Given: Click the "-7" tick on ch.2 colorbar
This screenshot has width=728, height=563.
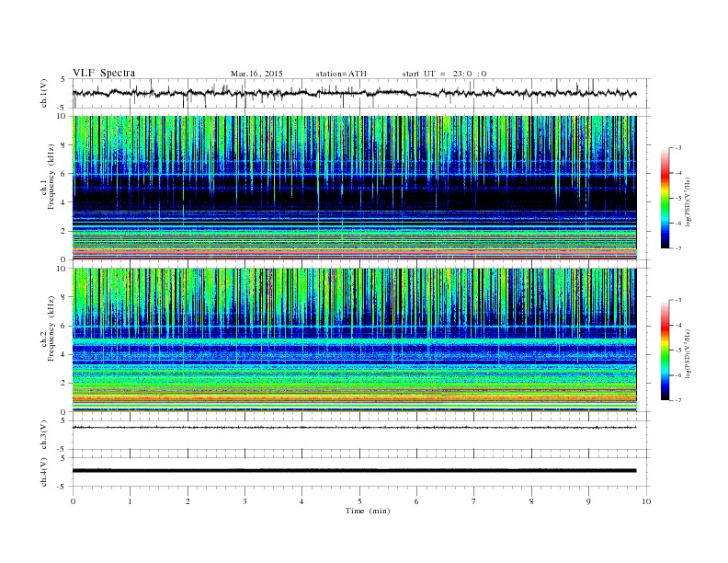Looking at the screenshot, I should point(677,400).
